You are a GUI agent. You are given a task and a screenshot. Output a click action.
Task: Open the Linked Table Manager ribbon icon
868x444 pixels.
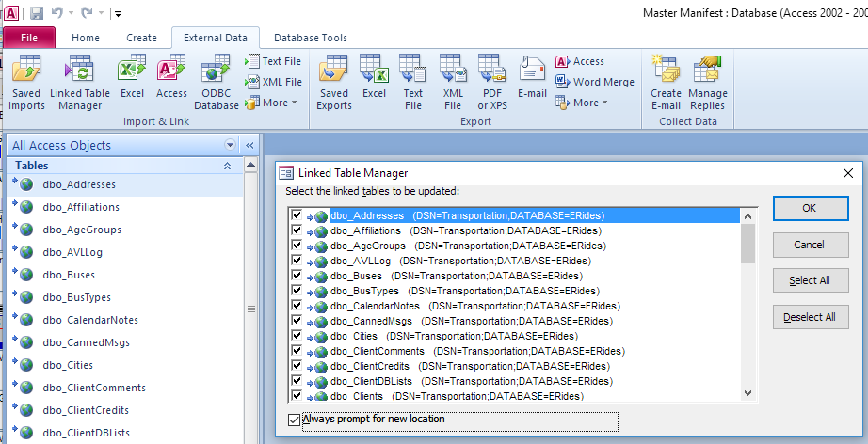(x=80, y=83)
